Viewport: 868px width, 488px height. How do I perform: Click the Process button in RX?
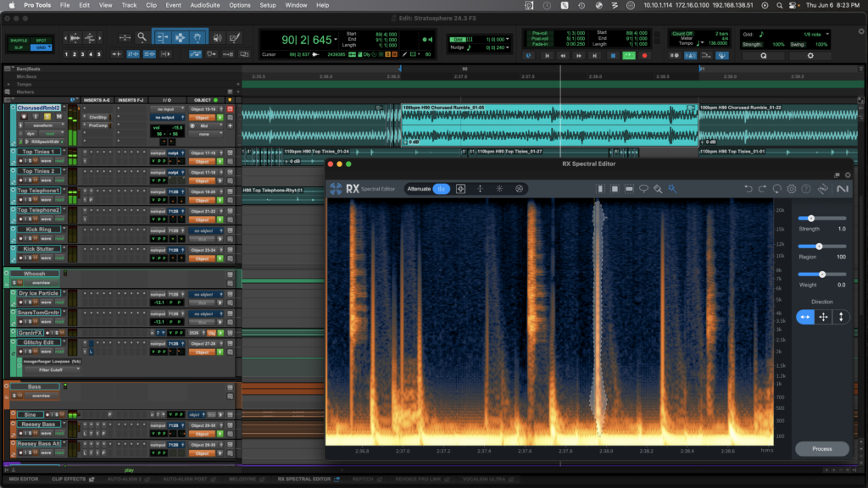(x=822, y=449)
